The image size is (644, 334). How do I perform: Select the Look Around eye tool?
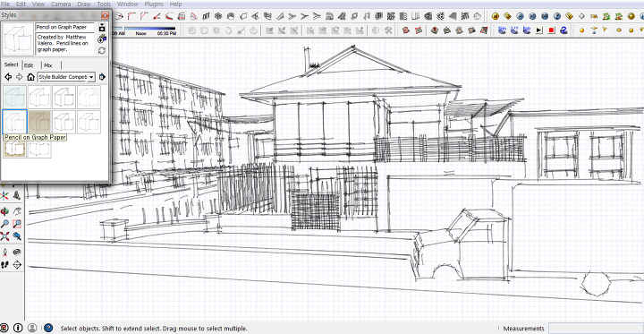(17, 253)
